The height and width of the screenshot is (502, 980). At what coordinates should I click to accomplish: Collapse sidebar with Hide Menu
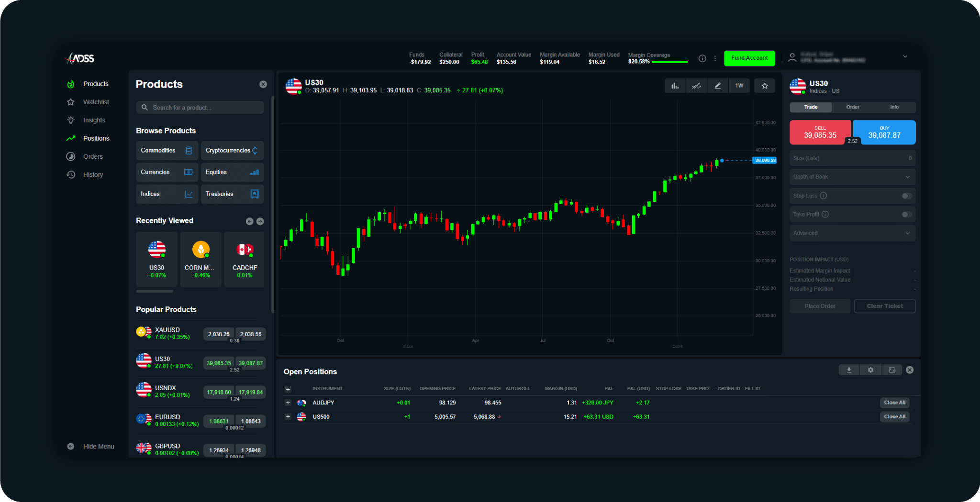(98, 447)
